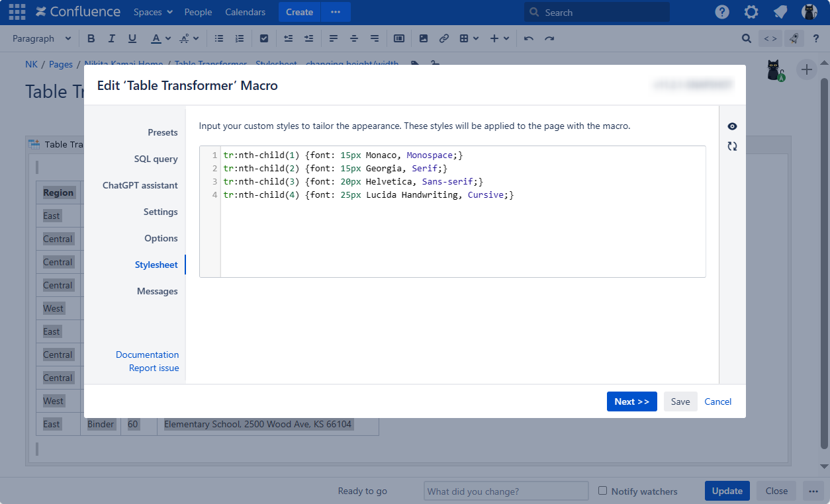The height and width of the screenshot is (504, 830).
Task: Open the insert more content dropdown
Action: (500, 38)
